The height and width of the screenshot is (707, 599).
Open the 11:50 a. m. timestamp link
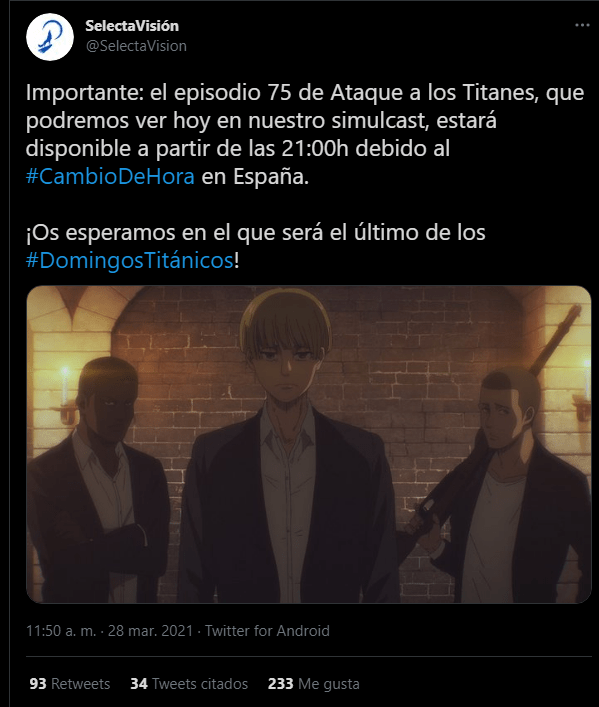point(61,630)
